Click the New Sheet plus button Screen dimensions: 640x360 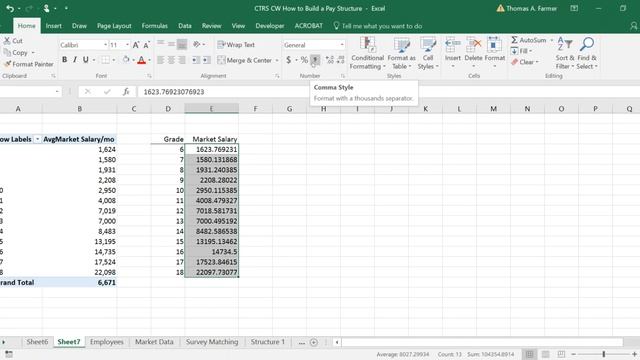point(314,342)
